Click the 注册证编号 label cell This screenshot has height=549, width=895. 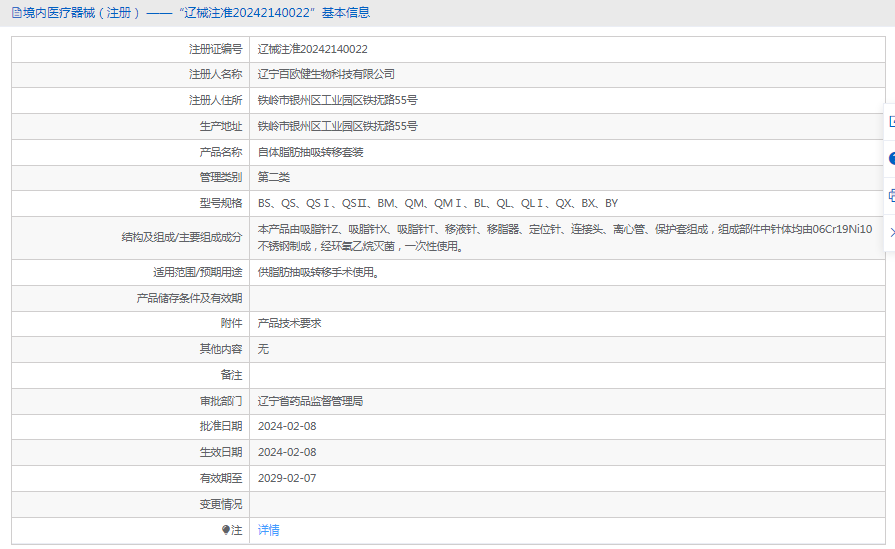pos(131,49)
